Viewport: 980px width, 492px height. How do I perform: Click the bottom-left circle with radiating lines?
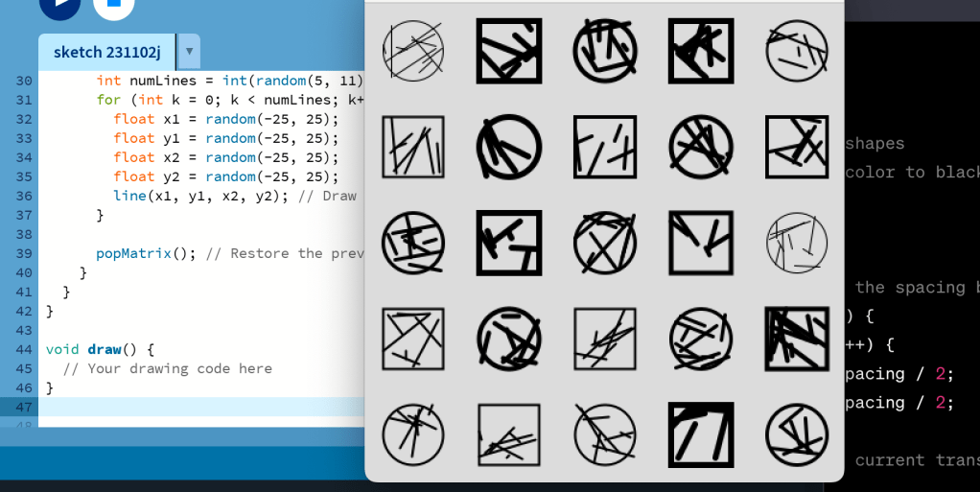(x=413, y=434)
